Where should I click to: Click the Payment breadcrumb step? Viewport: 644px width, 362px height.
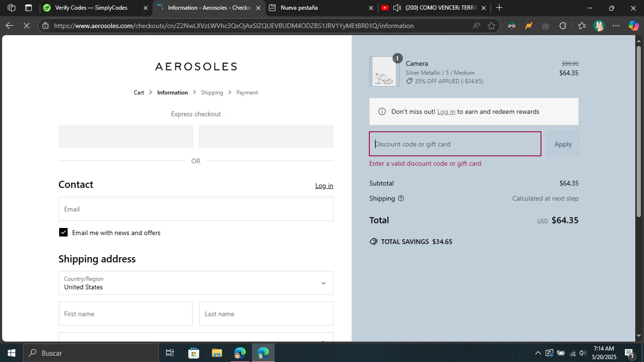click(247, 92)
